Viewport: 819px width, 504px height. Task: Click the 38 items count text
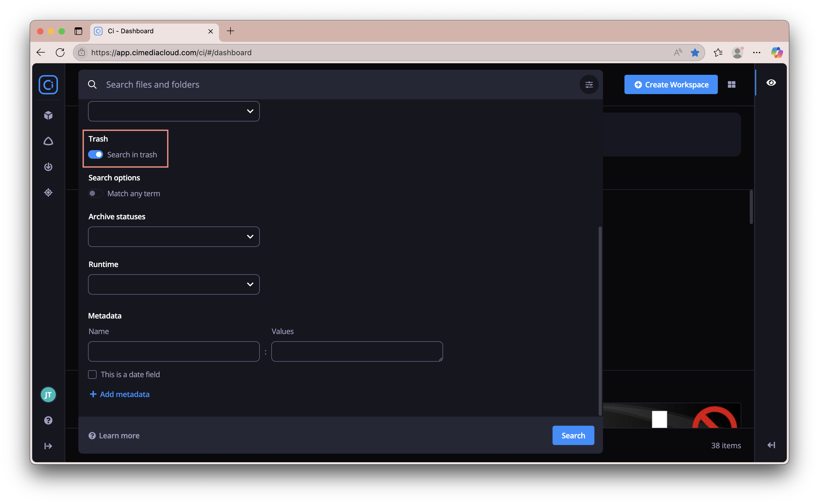(726, 445)
